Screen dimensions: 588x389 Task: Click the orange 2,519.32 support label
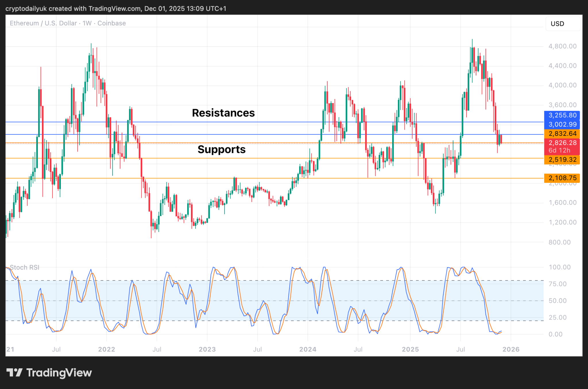click(562, 160)
